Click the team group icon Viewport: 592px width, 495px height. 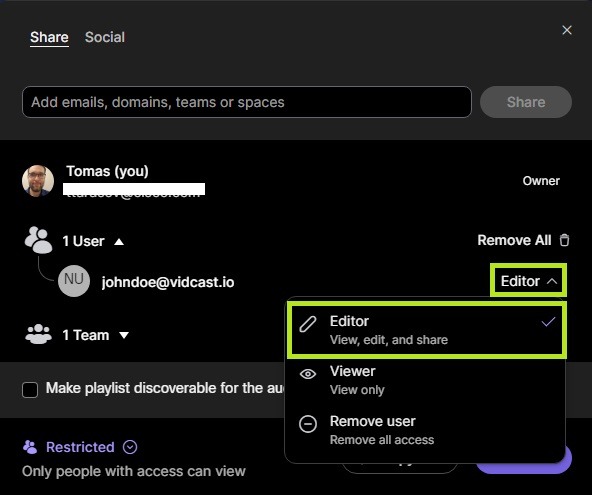pos(38,335)
